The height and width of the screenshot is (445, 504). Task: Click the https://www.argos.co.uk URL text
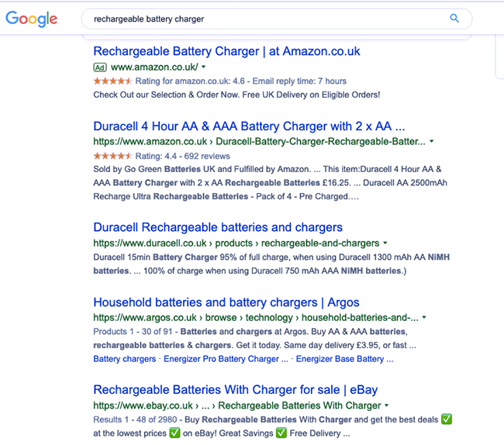(x=145, y=317)
